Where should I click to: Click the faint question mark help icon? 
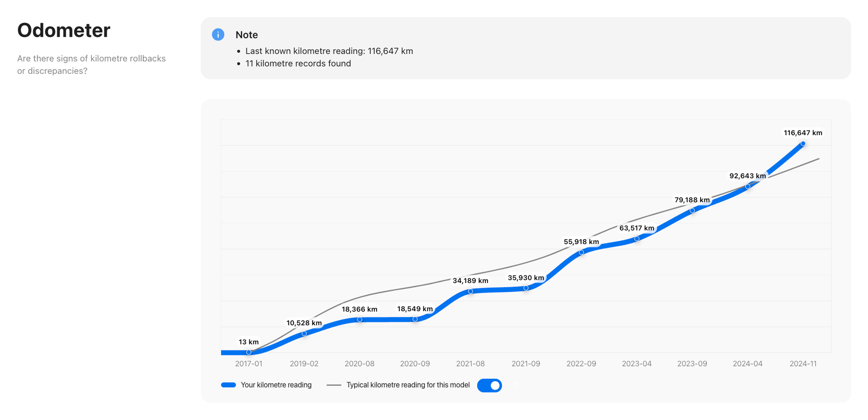[x=517, y=384]
